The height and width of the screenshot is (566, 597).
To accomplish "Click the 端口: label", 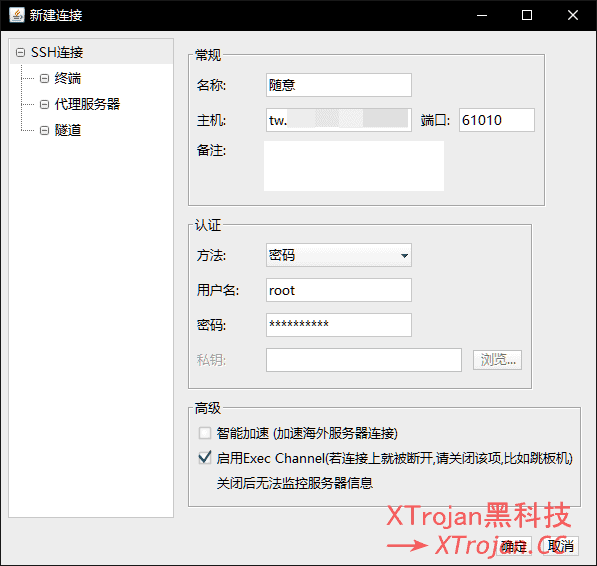I will tap(435, 120).
